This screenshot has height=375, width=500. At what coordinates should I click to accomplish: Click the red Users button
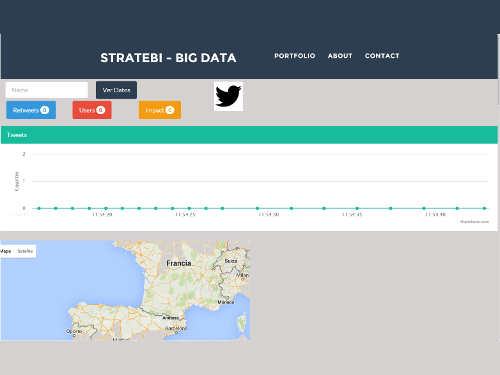tap(92, 110)
